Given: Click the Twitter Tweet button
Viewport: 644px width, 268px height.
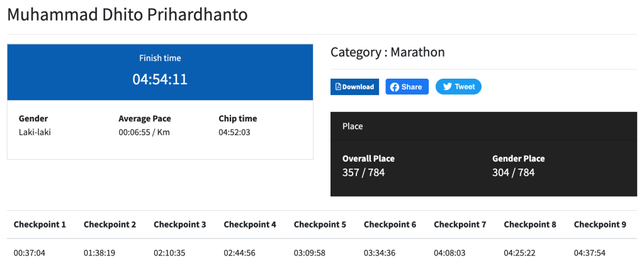Looking at the screenshot, I should coord(458,87).
